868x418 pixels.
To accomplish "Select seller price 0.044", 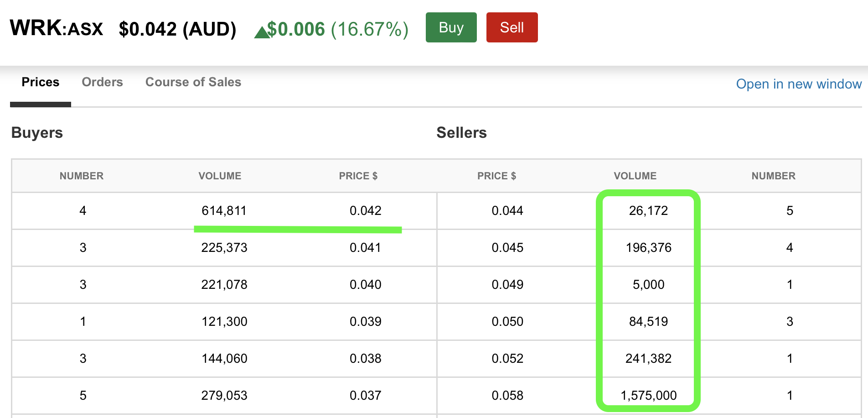I will (x=507, y=211).
